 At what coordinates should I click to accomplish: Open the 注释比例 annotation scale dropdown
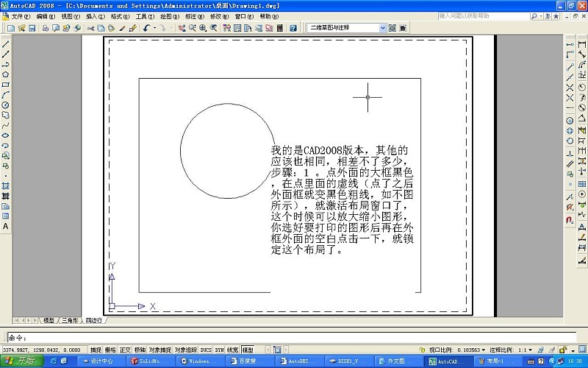530,350
